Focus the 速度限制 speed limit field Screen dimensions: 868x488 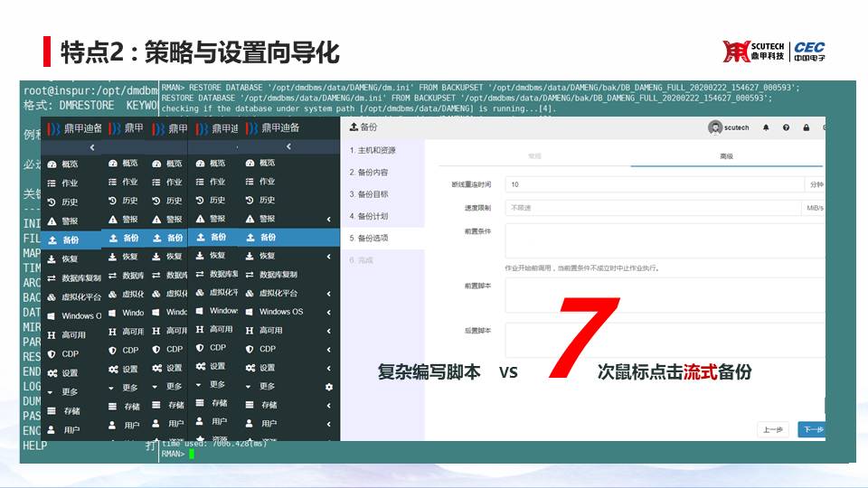coord(653,208)
